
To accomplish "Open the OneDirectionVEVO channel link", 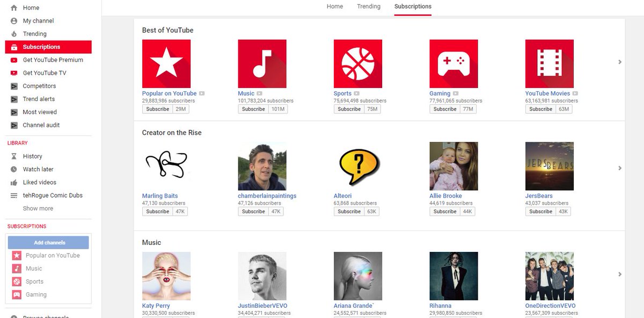I will 551,306.
